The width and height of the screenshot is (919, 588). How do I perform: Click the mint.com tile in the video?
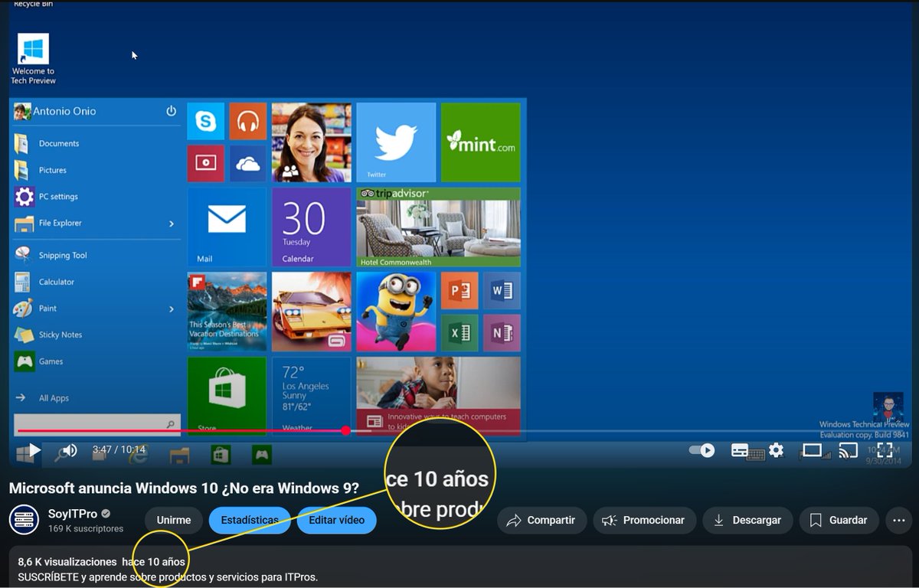coord(481,142)
